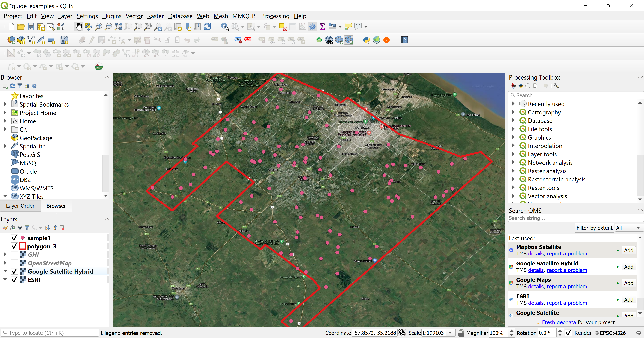
Task: Click the Save Project icon
Action: (31, 27)
